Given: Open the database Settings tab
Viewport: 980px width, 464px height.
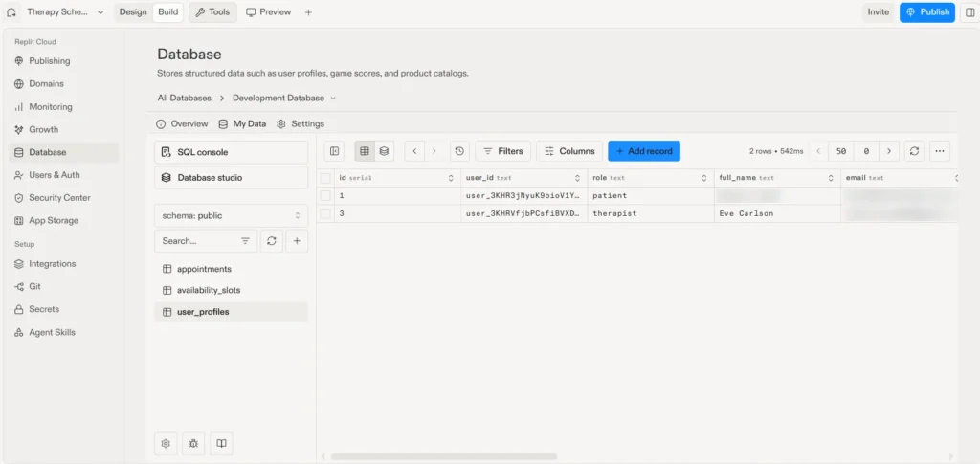Looking at the screenshot, I should tap(301, 123).
